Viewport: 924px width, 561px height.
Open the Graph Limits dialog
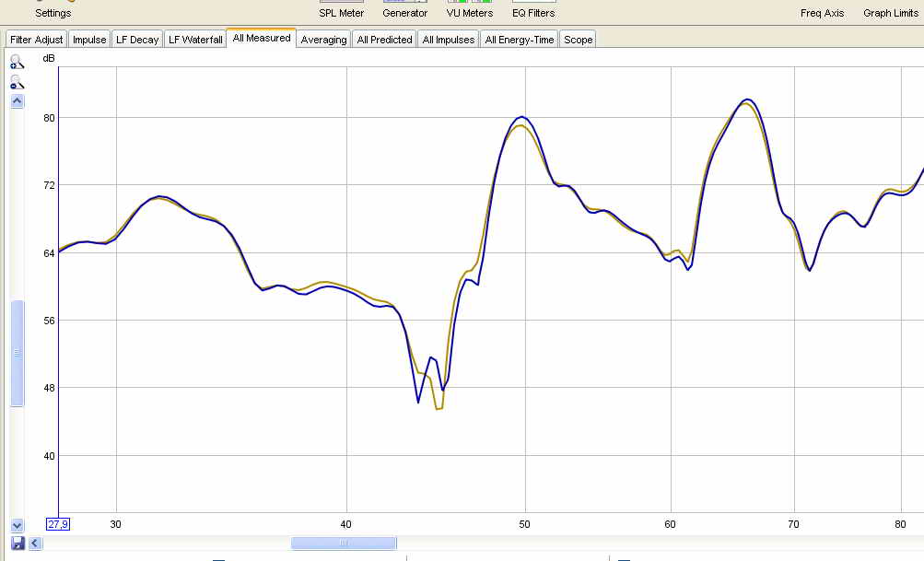pos(891,12)
